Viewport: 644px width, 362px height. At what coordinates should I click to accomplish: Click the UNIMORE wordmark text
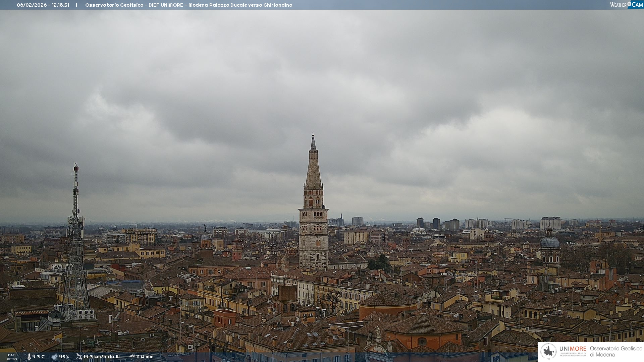coord(573,349)
